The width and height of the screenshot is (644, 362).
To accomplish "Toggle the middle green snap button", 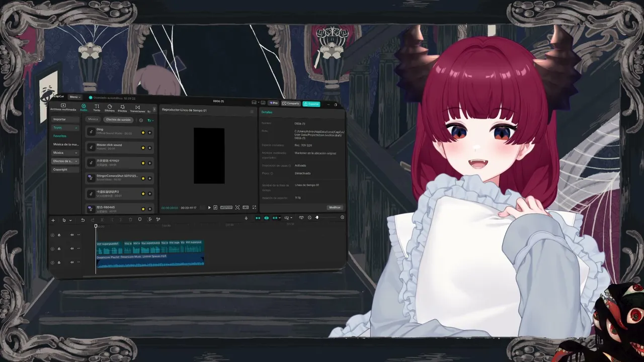I will click(x=267, y=218).
